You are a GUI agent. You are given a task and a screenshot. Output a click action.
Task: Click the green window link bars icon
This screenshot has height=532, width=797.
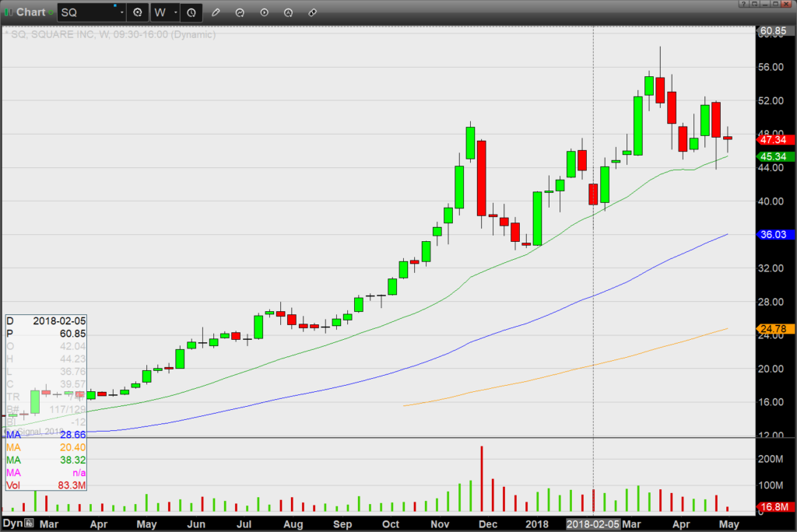tap(9, 12)
